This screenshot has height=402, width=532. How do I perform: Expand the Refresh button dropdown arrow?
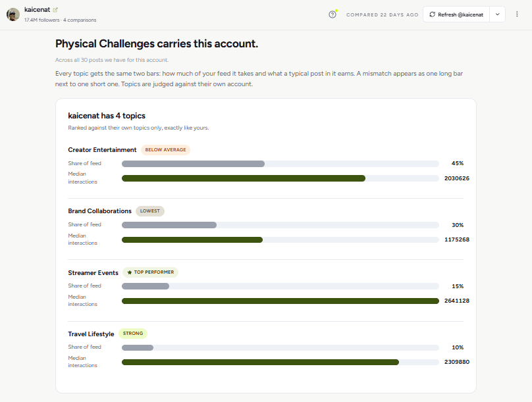pyautogui.click(x=497, y=14)
